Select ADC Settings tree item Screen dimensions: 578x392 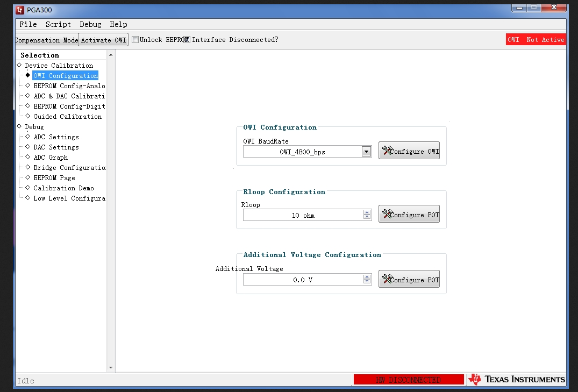56,137
